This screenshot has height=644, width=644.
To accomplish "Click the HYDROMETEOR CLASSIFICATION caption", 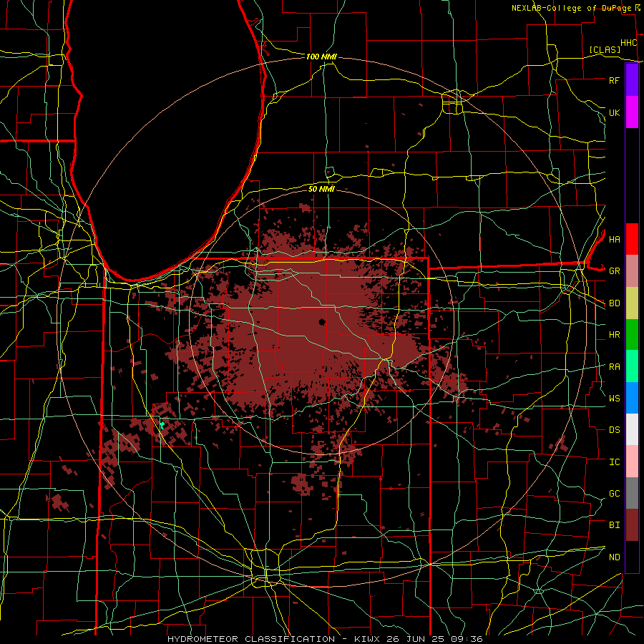I will tap(251, 639).
